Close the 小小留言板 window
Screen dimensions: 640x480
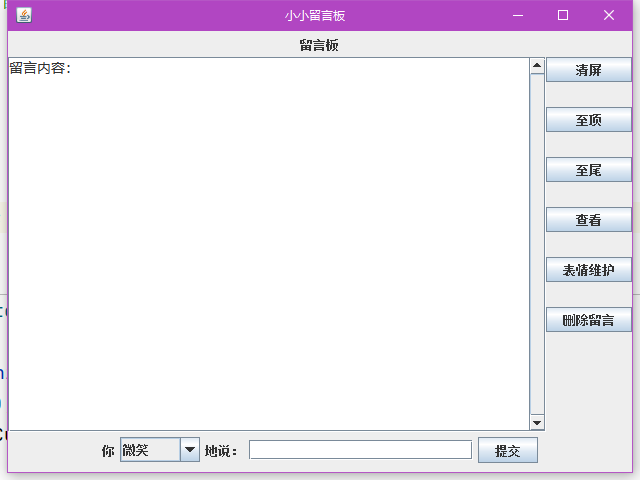[609, 15]
